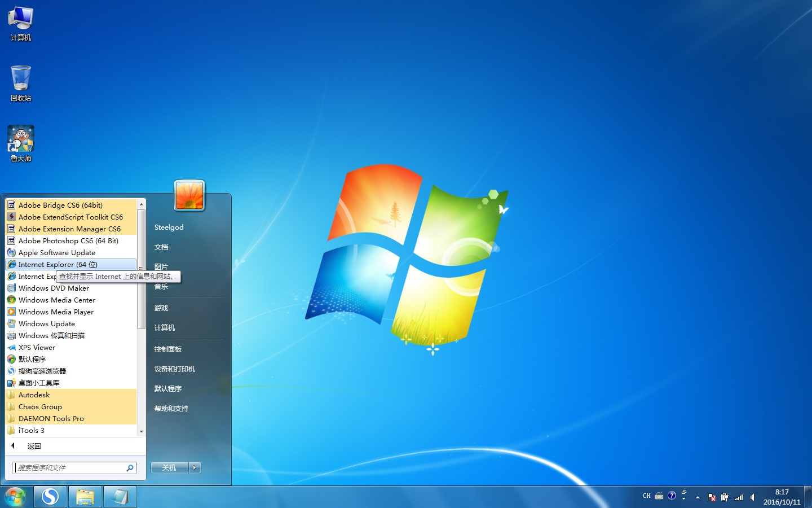The height and width of the screenshot is (508, 812).
Task: Click the language bar help icon
Action: tap(672, 496)
